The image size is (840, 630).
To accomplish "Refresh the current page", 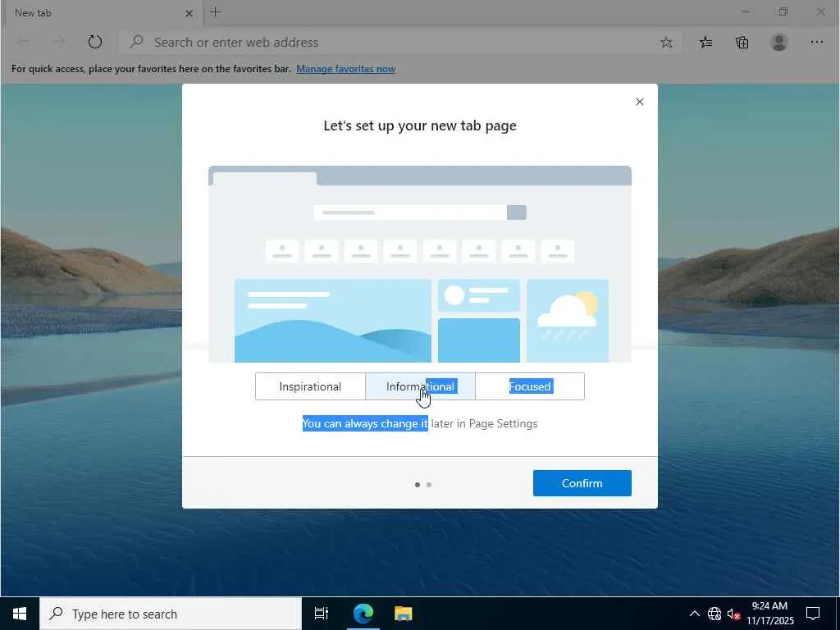I will pyautogui.click(x=95, y=42).
